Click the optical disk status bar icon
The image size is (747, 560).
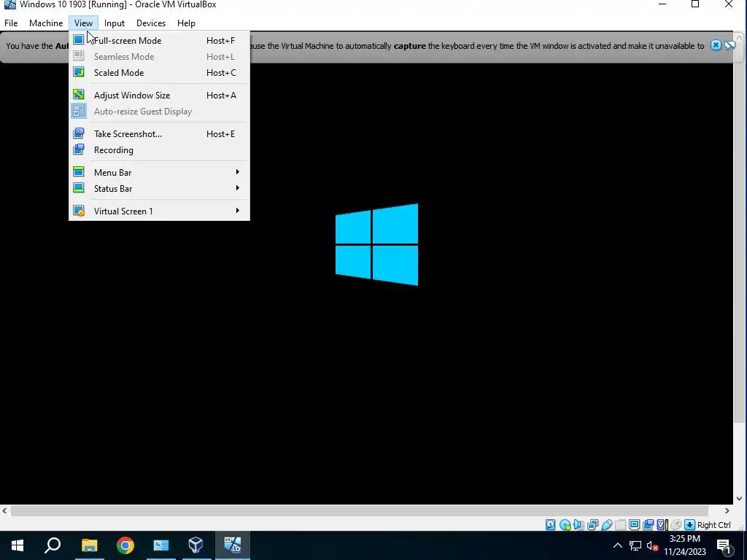(x=565, y=525)
